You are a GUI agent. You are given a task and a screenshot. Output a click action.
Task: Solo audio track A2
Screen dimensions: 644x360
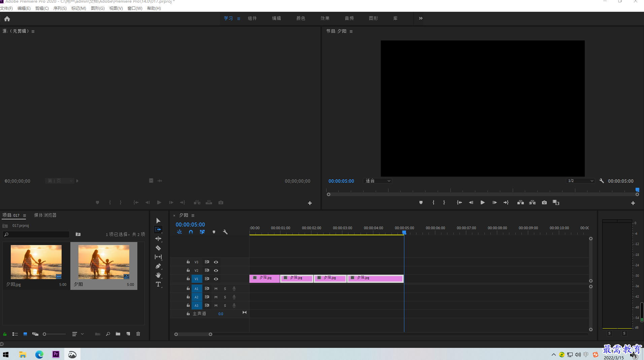tap(225, 297)
